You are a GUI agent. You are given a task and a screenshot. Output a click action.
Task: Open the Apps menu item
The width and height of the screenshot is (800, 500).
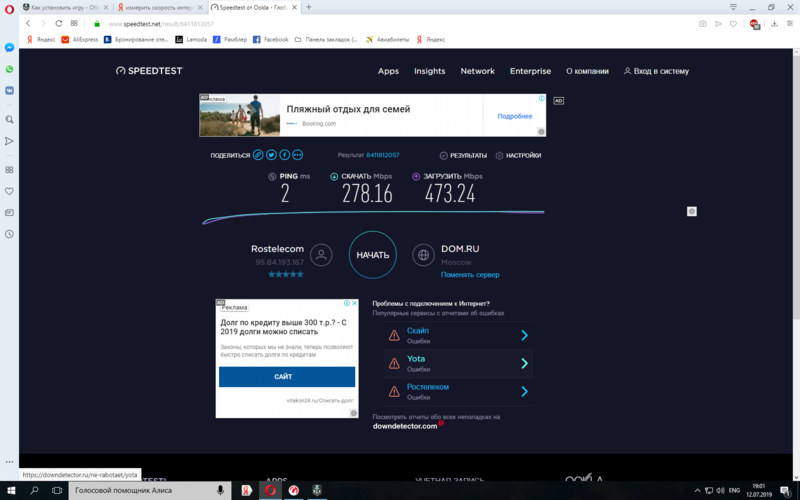click(x=388, y=71)
